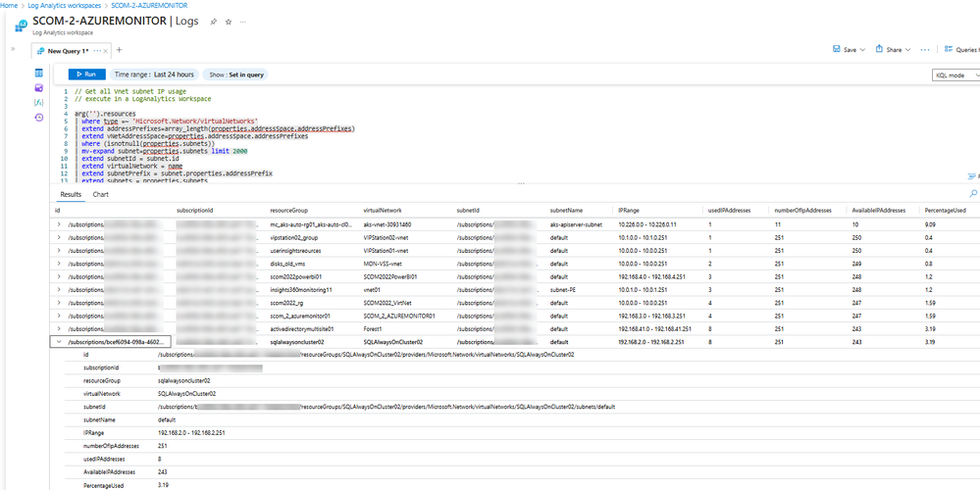Viewport: 980px width, 490px height.
Task: Open the Share menu
Action: pos(893,49)
